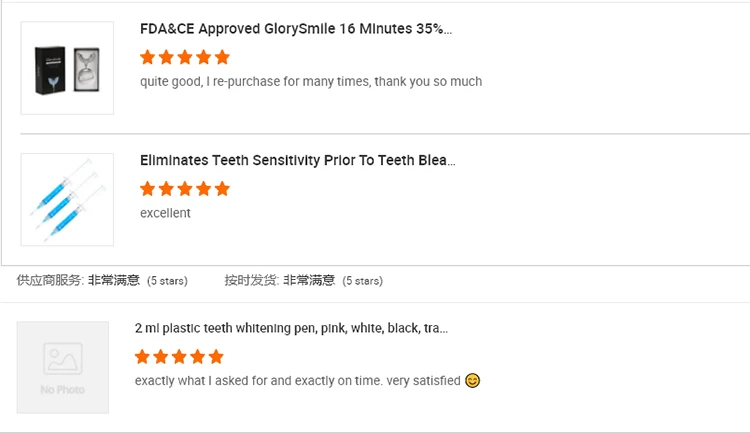
Task: Click the 供应商服务 label
Action: pyautogui.click(x=49, y=281)
